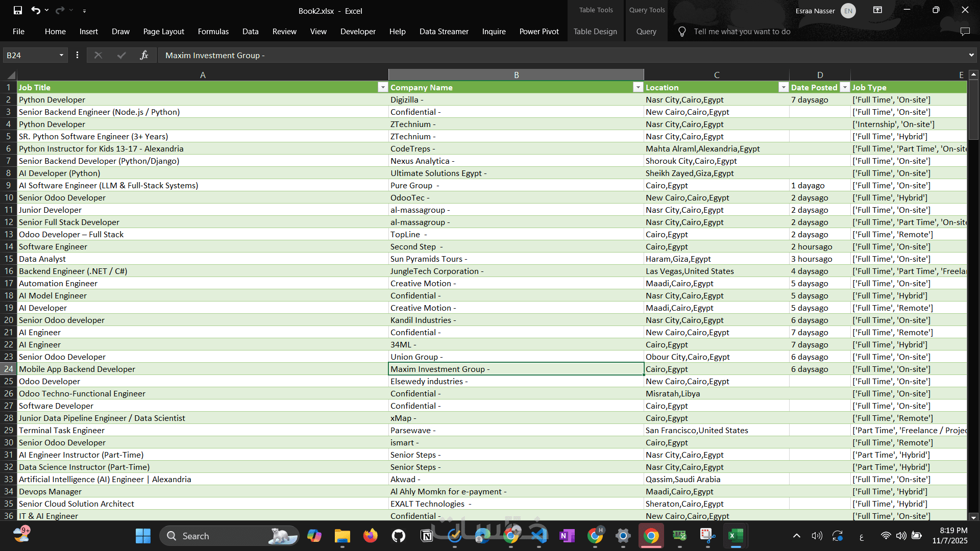Expand the formula bar chevron
This screenshot has width=980, height=551.
click(x=971, y=55)
